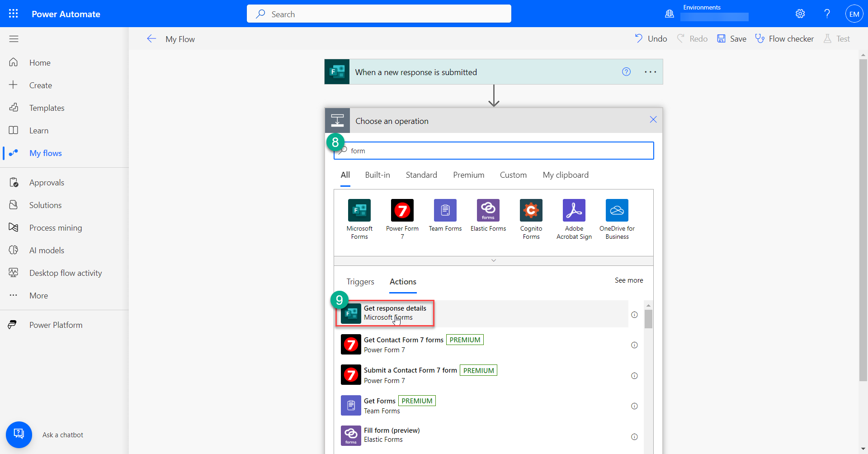Screen dimensions: 868x454
Task: Select the Microsoft Forms connector icon
Action: tap(359, 210)
